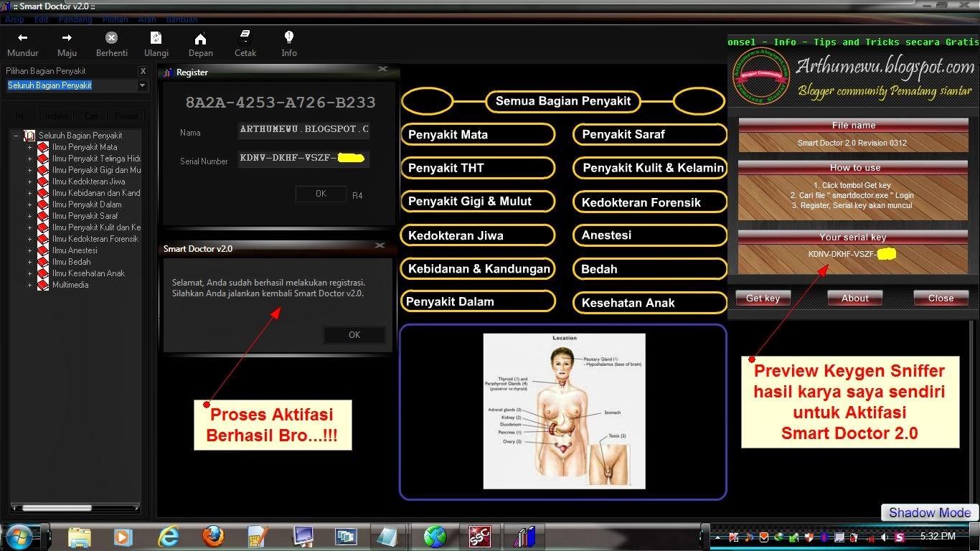980x551 pixels.
Task: Click the book icon of Ilmu Kedokteran Jiwa
Action: (43, 182)
